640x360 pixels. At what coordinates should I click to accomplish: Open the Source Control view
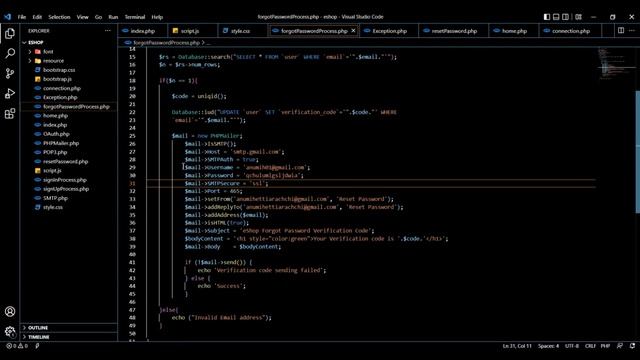click(x=10, y=73)
